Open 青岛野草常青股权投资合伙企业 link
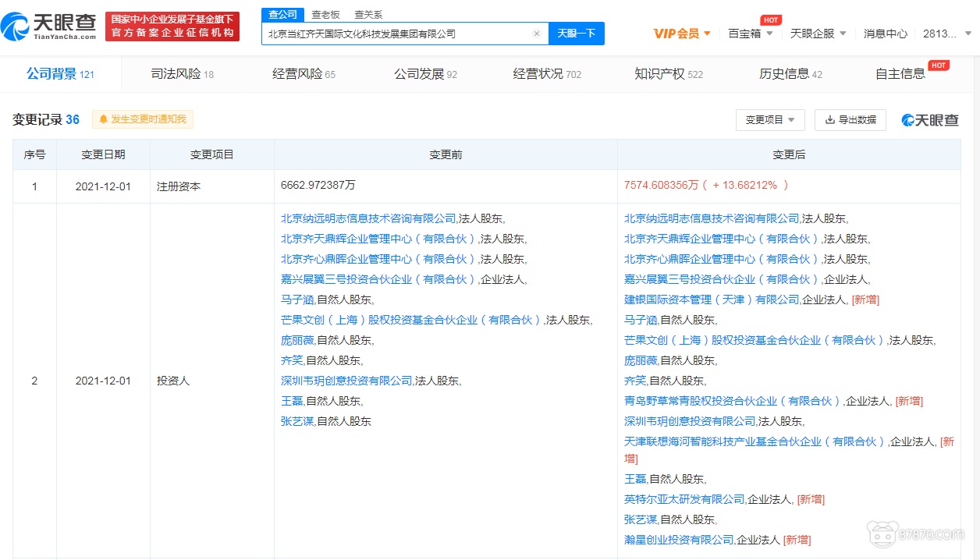The image size is (980, 560). 733,401
